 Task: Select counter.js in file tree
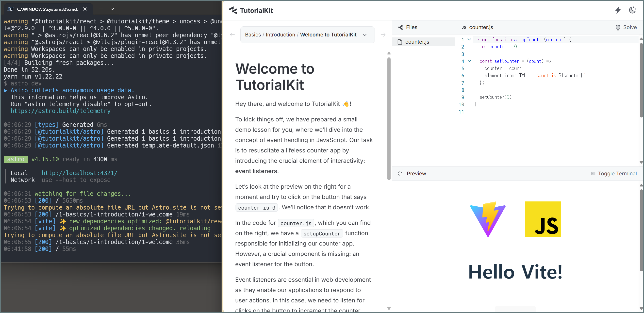[x=417, y=42]
